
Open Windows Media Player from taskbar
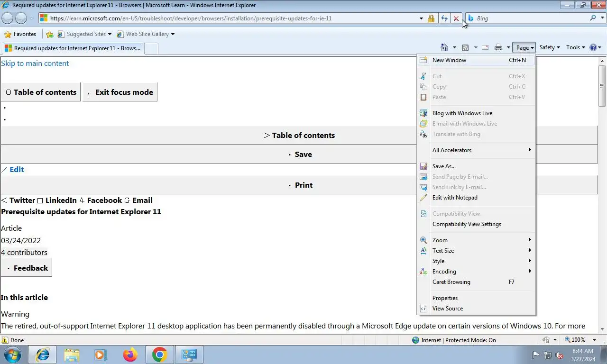100,355
